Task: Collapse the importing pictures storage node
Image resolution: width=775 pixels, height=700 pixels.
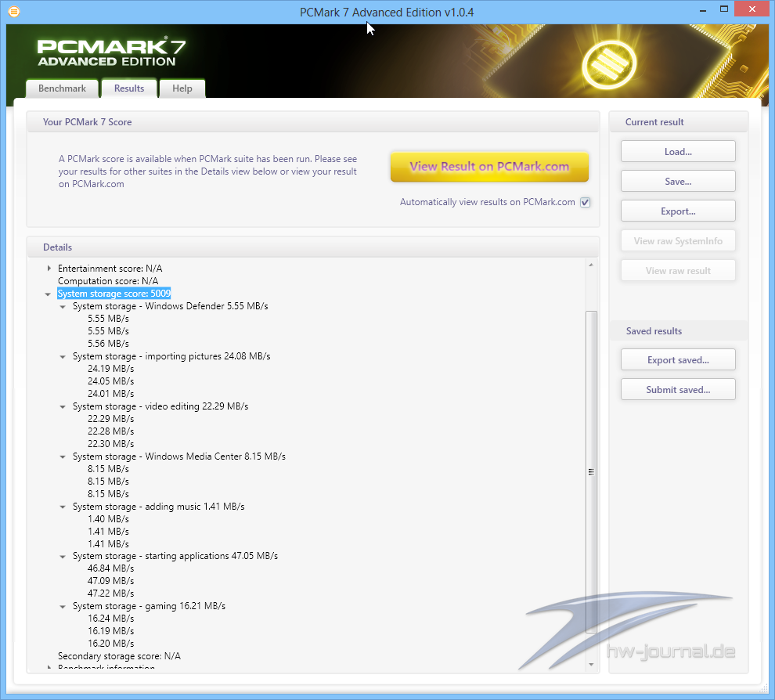Action: [63, 357]
